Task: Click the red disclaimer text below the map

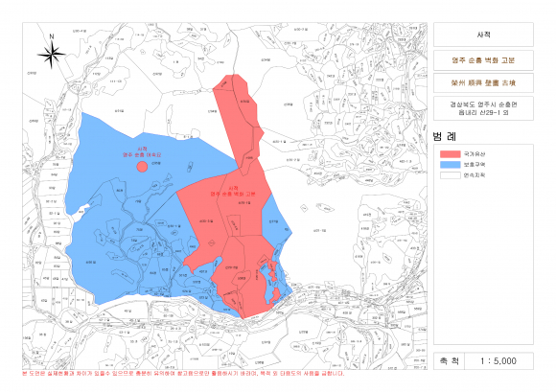Action: [x=183, y=373]
